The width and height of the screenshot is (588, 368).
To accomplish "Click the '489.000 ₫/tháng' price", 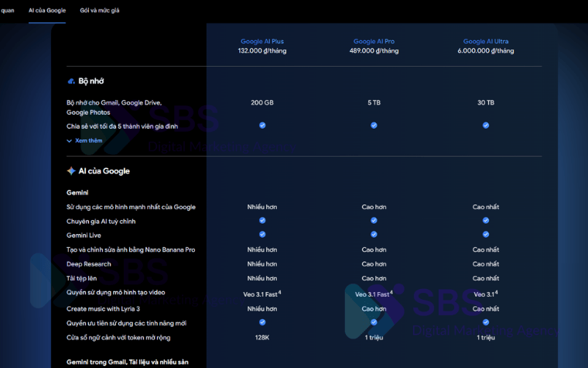I will [x=374, y=50].
